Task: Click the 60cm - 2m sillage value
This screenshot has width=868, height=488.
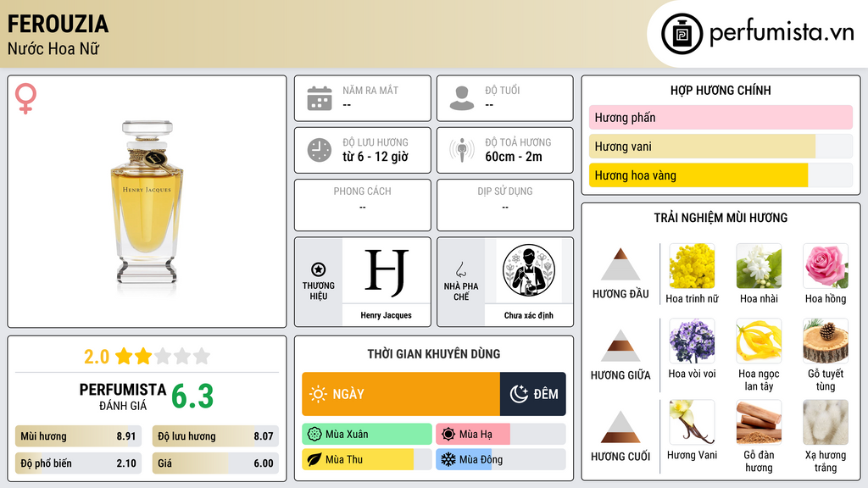Action: coord(514,157)
